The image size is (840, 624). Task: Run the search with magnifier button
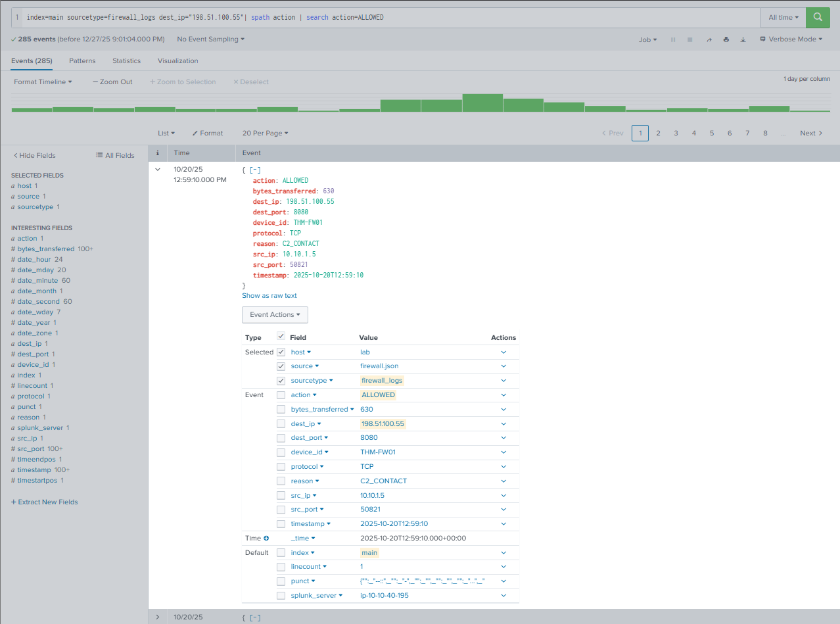click(x=818, y=18)
